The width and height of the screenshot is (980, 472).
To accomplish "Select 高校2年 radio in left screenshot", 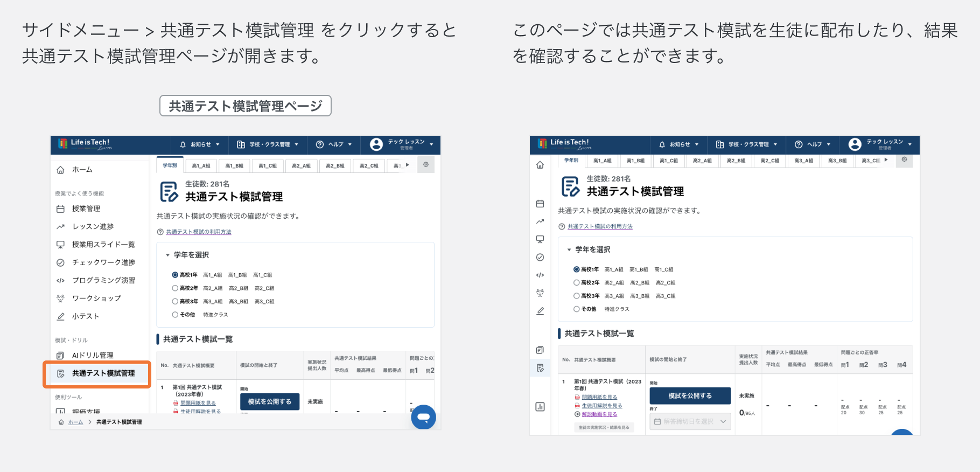I will pyautogui.click(x=175, y=288).
